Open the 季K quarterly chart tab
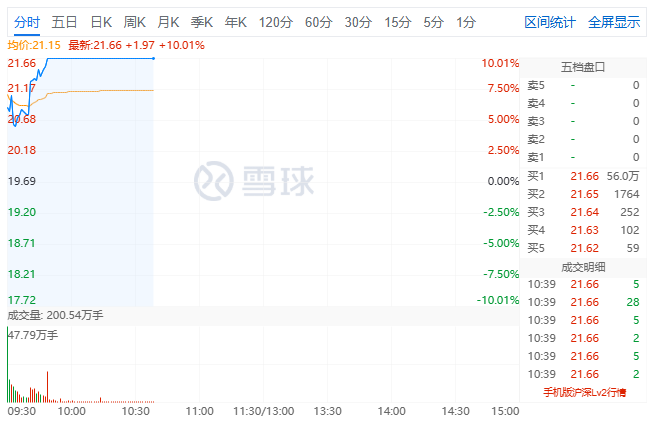 [203, 22]
